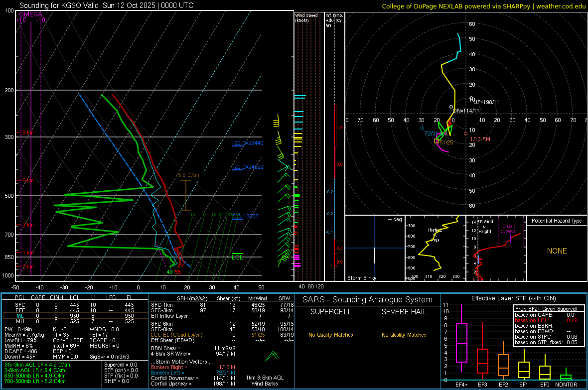Click the DCAPE = 486 value
The image size is (588, 390).
click(20, 351)
